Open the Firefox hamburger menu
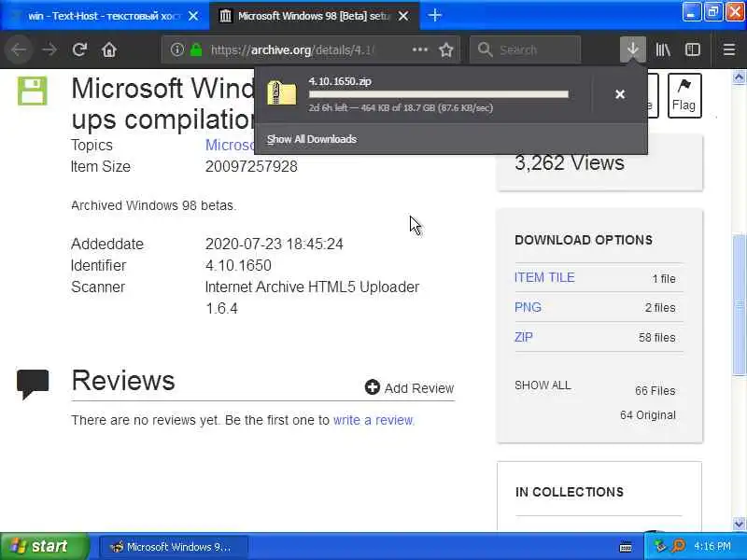The height and width of the screenshot is (560, 747). pos(729,49)
